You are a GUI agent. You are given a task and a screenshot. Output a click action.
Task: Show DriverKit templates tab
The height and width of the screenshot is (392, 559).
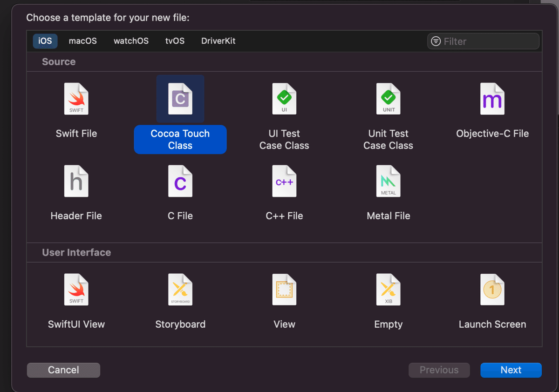click(218, 41)
